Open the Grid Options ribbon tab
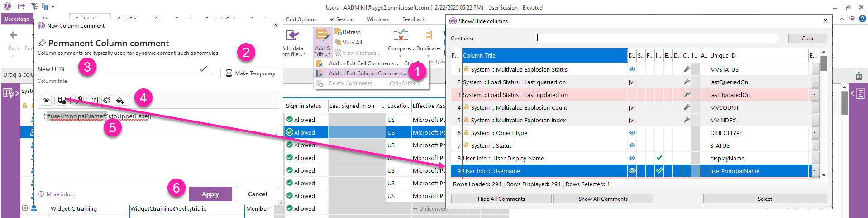The width and height of the screenshot is (868, 218). click(301, 19)
